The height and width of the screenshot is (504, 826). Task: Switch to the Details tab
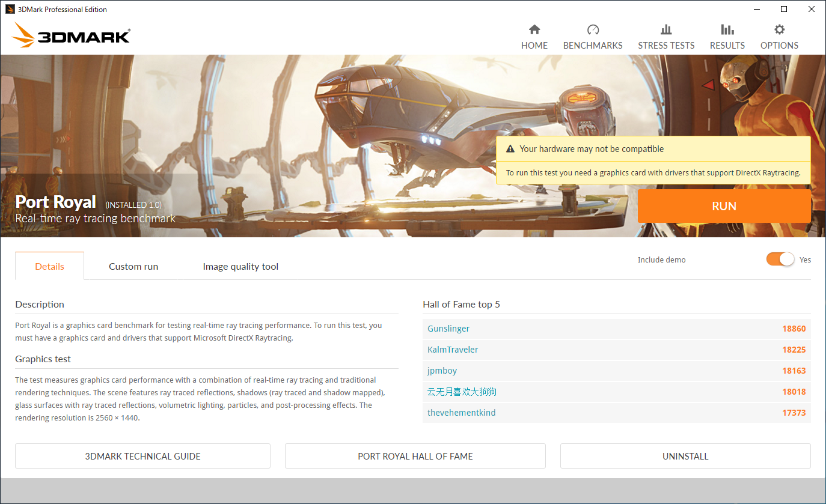click(x=49, y=266)
